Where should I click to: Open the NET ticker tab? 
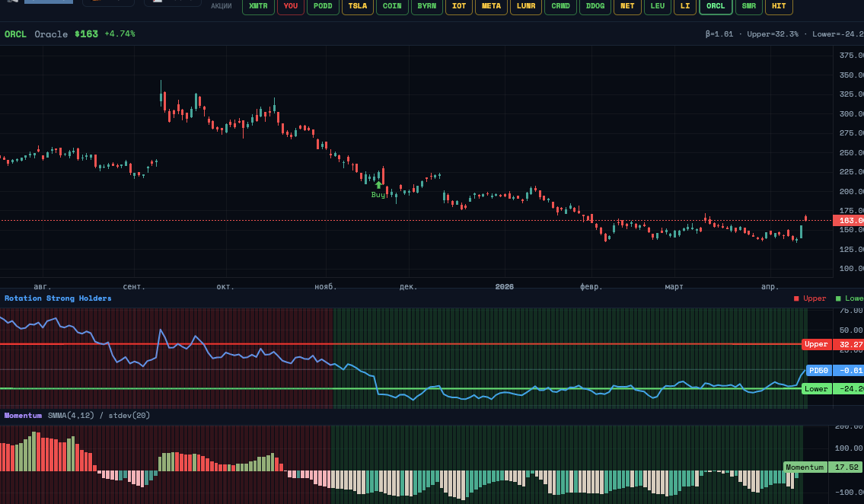click(627, 6)
